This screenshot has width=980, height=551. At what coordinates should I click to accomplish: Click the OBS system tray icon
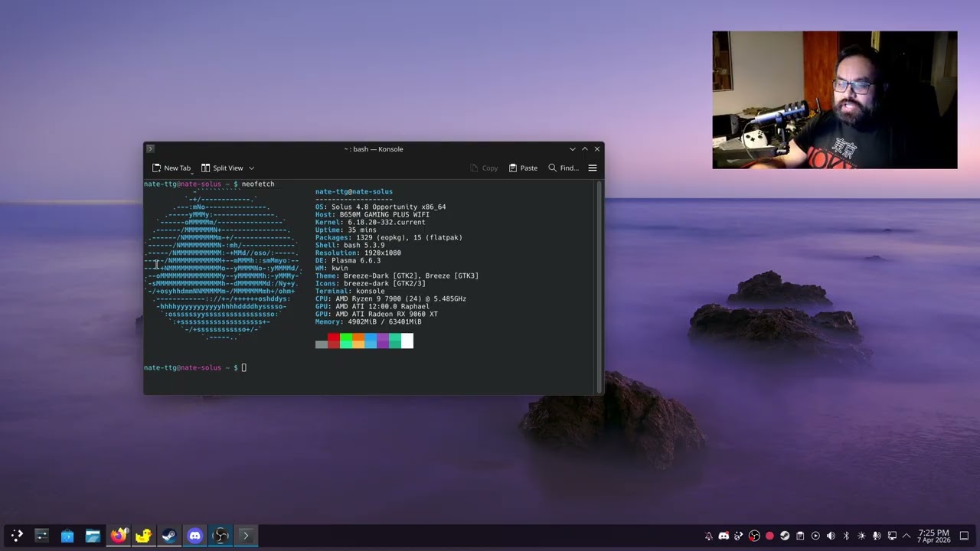click(x=754, y=536)
